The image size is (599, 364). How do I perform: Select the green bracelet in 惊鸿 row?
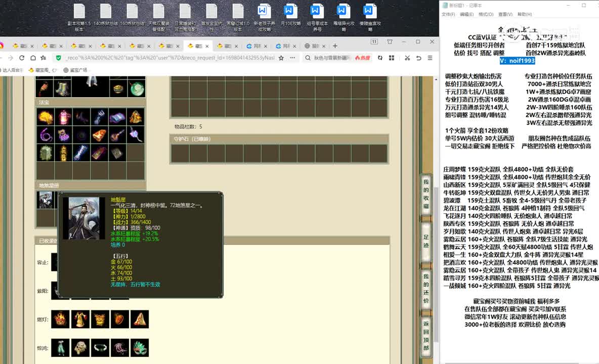pyautogui.click(x=100, y=348)
